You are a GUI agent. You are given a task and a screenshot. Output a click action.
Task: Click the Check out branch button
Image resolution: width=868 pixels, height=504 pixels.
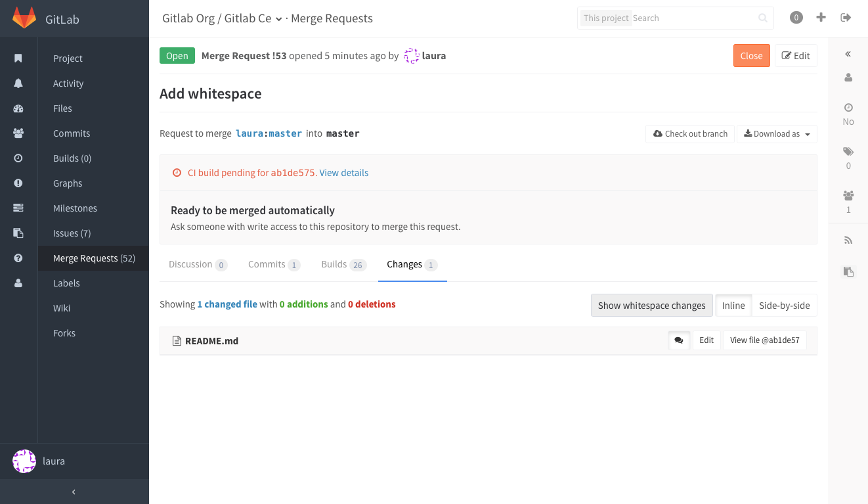689,133
